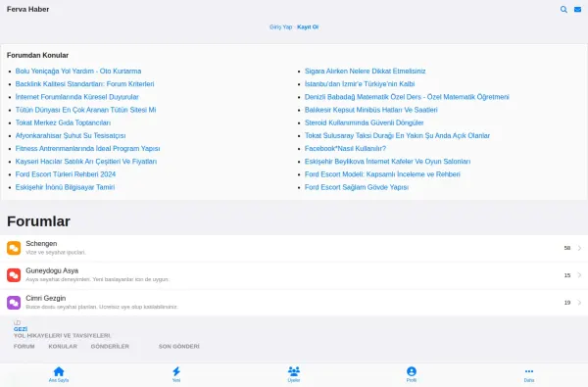Image resolution: width=588 pixels, height=387 pixels.
Task: Open the Cimri Gezgin forum title
Action: (46, 298)
